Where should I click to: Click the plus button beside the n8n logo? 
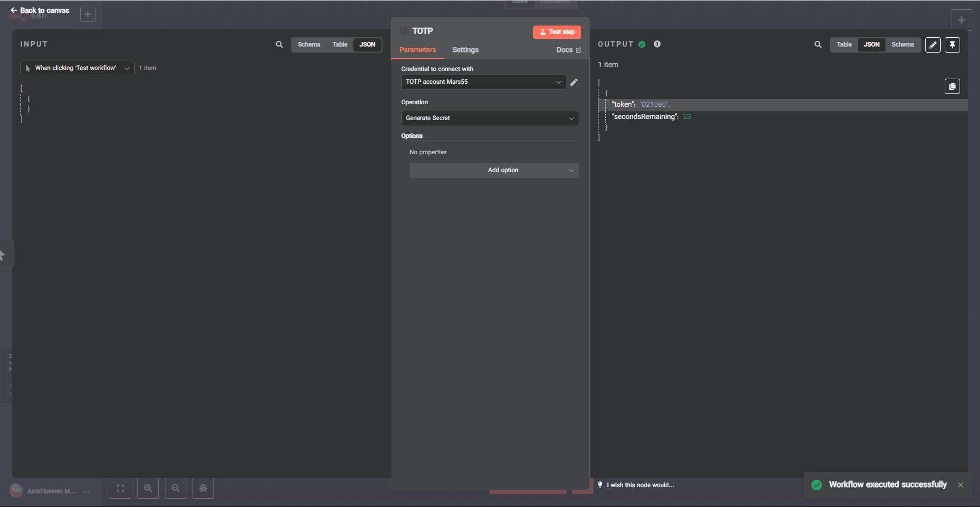(x=88, y=14)
